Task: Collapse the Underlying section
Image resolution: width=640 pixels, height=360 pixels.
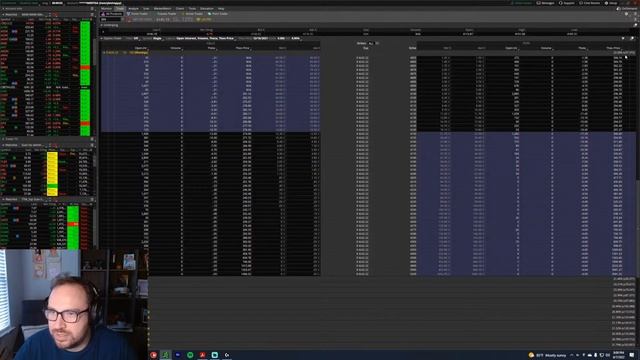Action: [x=101, y=25]
